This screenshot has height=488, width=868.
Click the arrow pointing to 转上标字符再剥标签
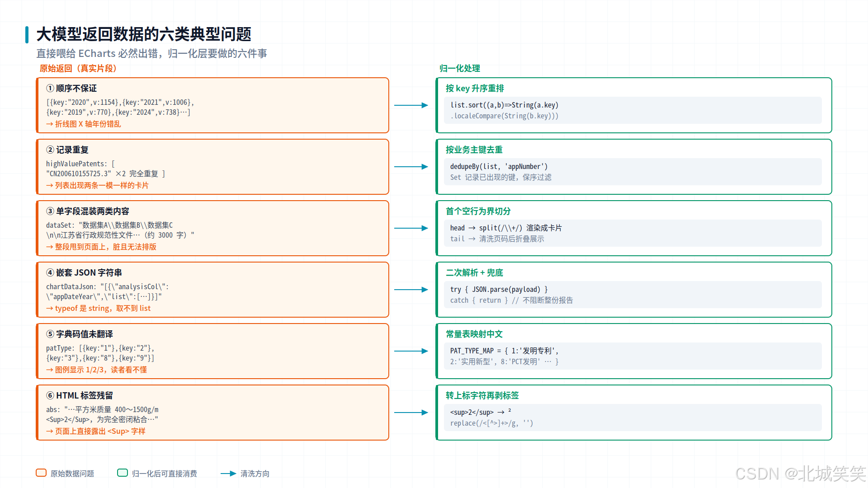pyautogui.click(x=411, y=413)
